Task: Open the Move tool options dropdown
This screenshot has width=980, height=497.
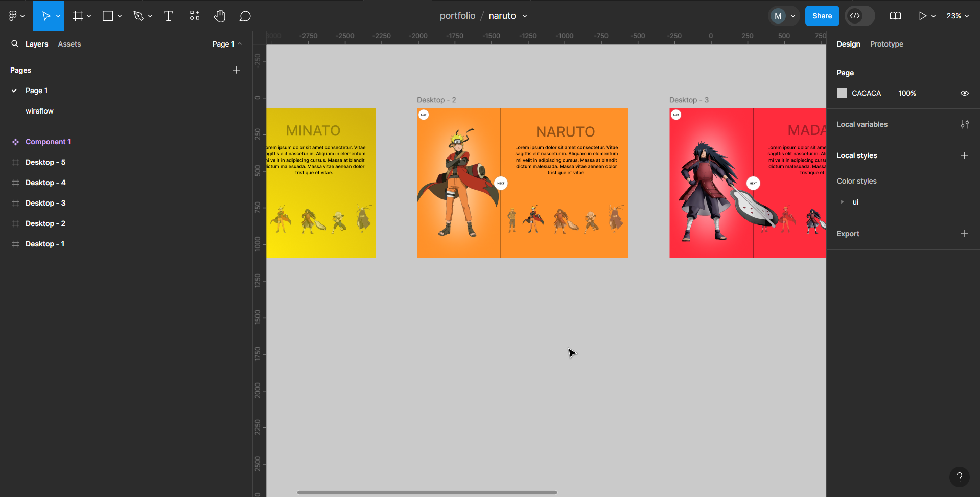Action: (58, 16)
